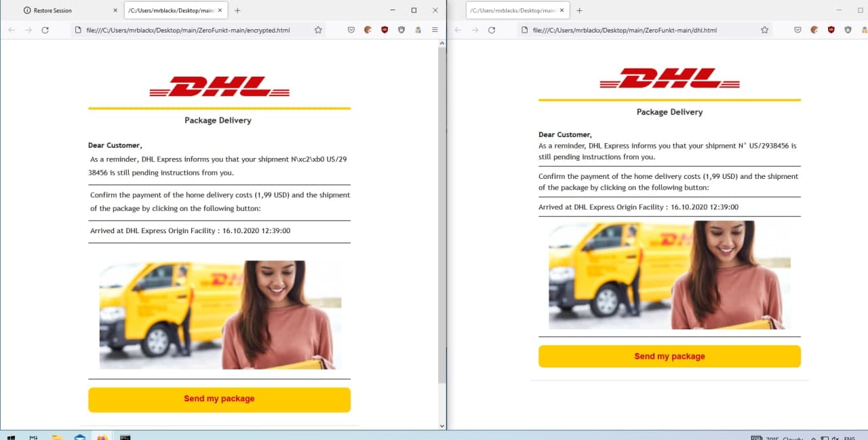Click the cookie extension icon in right window

click(814, 30)
